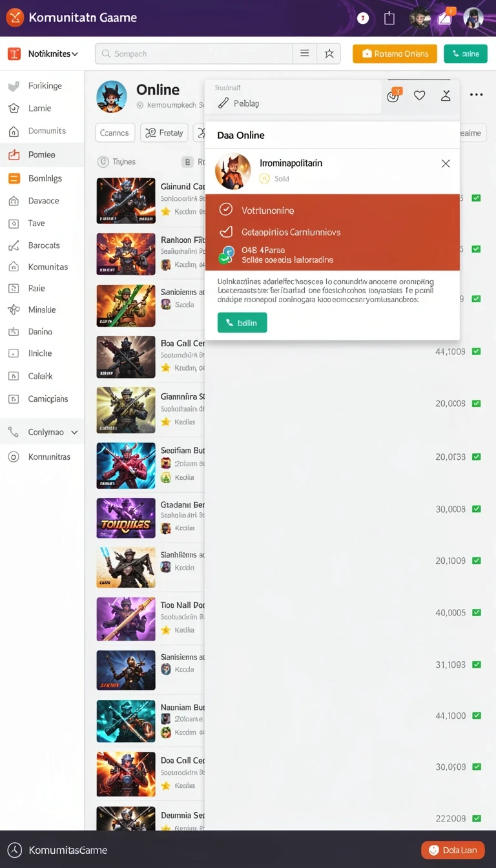
Task: Open the Ranhoon game thumbnail
Action: click(x=126, y=254)
